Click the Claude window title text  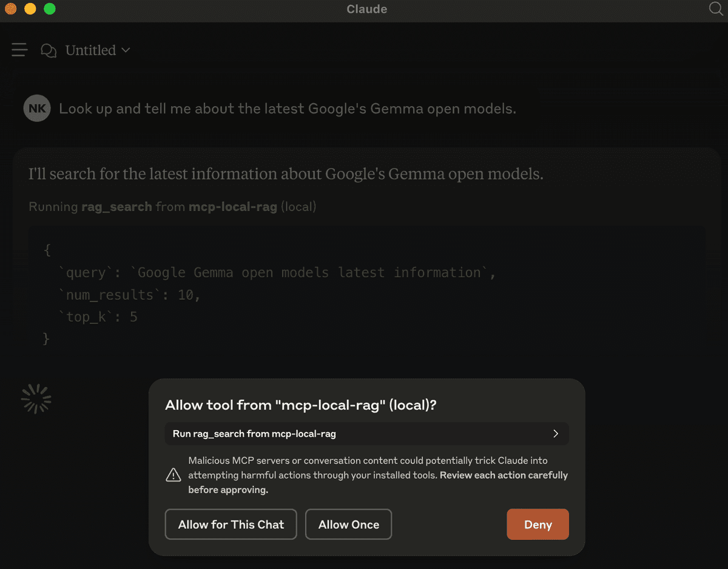point(367,9)
